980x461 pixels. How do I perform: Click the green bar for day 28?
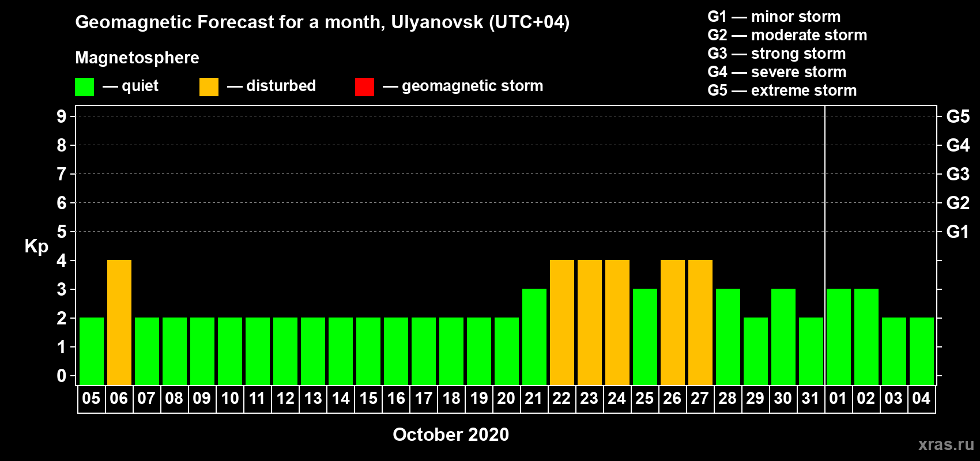point(728,337)
